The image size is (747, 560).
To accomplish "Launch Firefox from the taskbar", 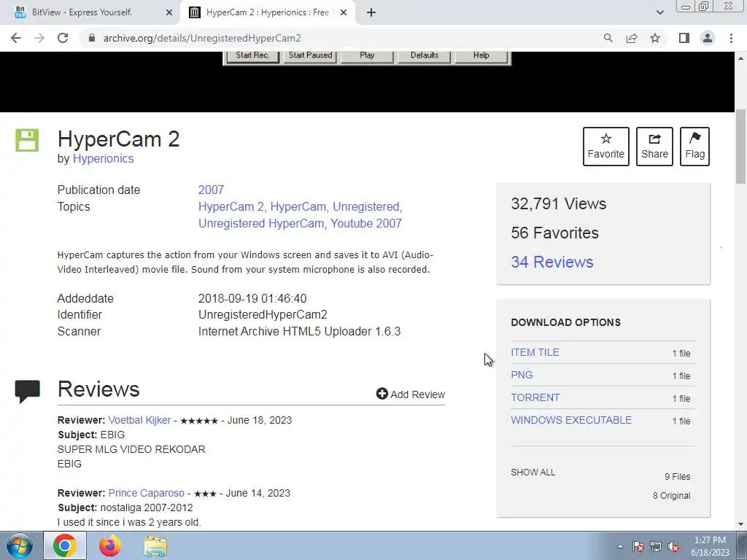I will point(110,545).
